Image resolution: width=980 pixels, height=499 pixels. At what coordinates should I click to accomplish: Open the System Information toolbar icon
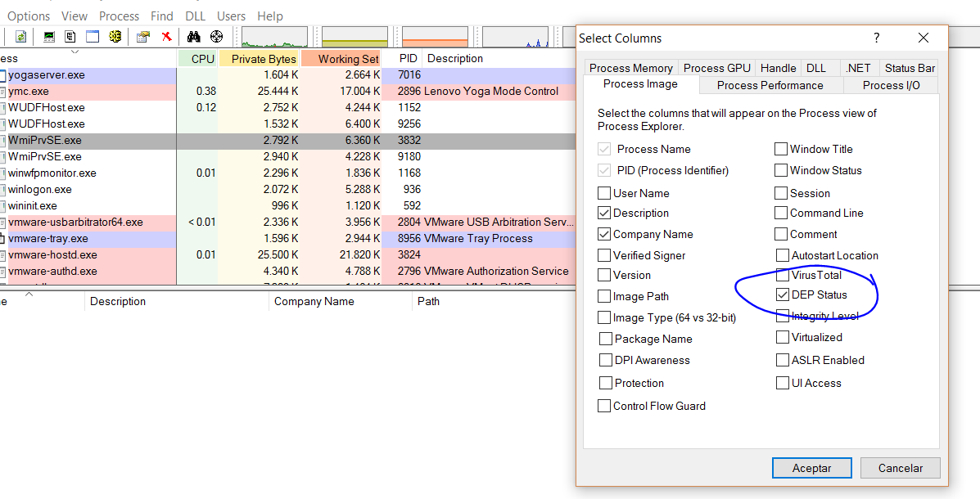49,37
